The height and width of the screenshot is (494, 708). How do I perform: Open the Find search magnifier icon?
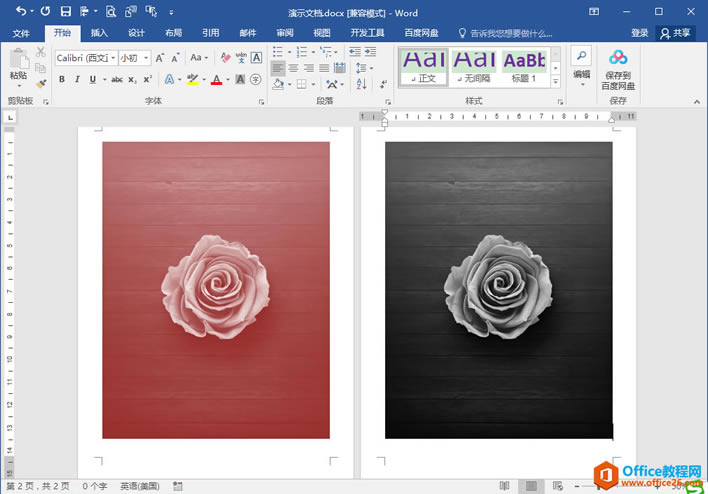coord(582,56)
